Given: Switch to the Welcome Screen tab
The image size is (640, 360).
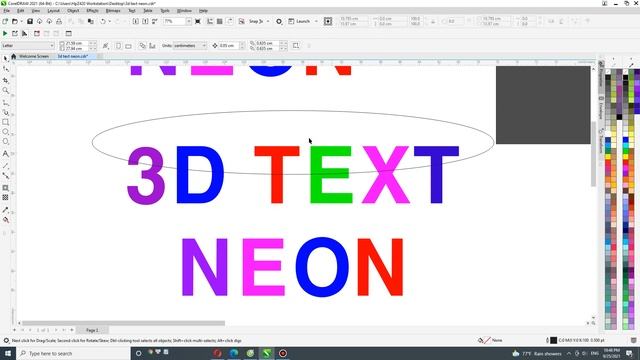Looking at the screenshot, I should point(33,56).
